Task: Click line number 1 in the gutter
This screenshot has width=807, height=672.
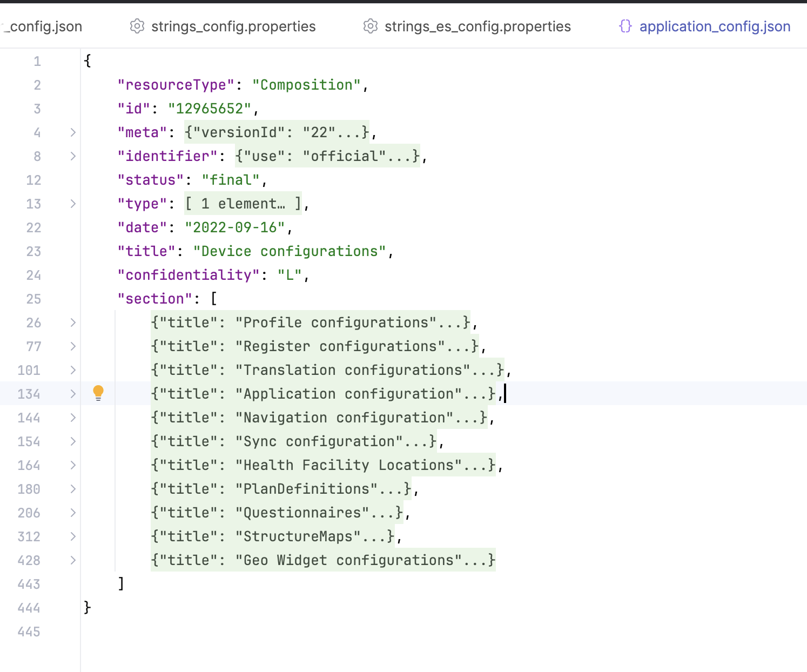Action: coord(37,61)
